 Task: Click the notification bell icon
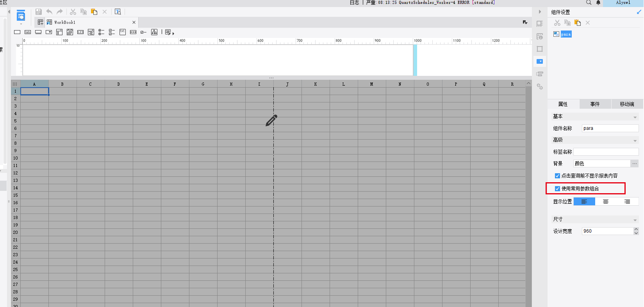(598, 2)
